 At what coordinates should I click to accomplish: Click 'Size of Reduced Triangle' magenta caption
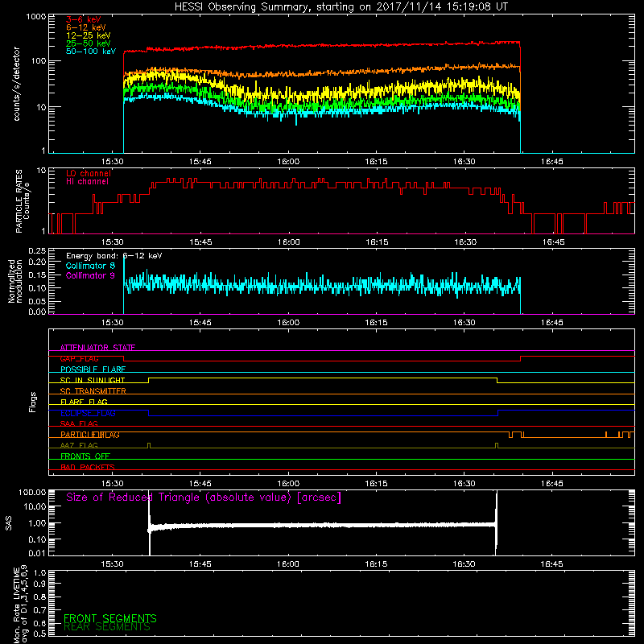click(x=204, y=497)
